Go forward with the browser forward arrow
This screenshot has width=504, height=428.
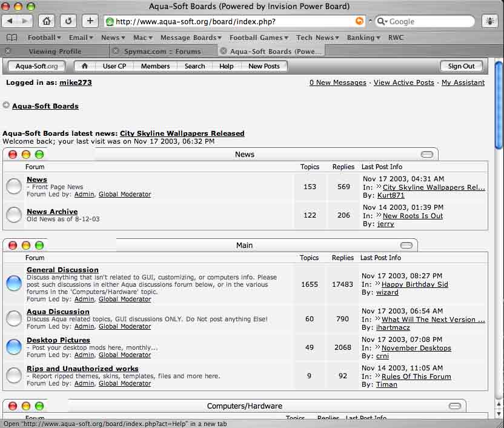pyautogui.click(x=24, y=21)
